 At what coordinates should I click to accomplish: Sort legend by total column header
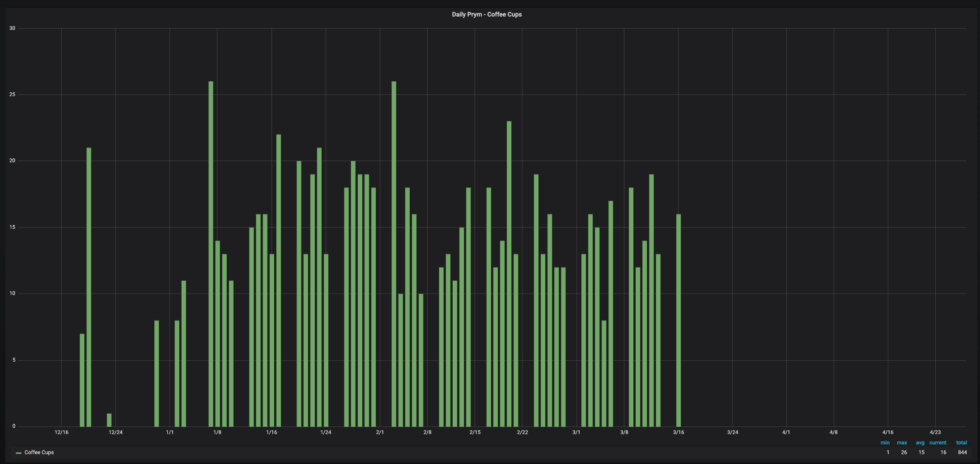(961, 443)
